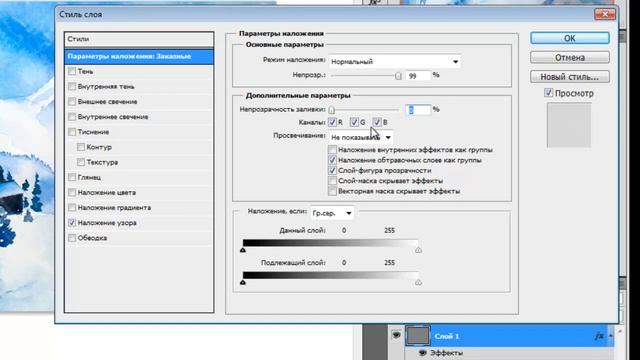Screen dimensions: 640x360
Task: Enable the Наложение градиента checkbox
Action: tap(72, 207)
